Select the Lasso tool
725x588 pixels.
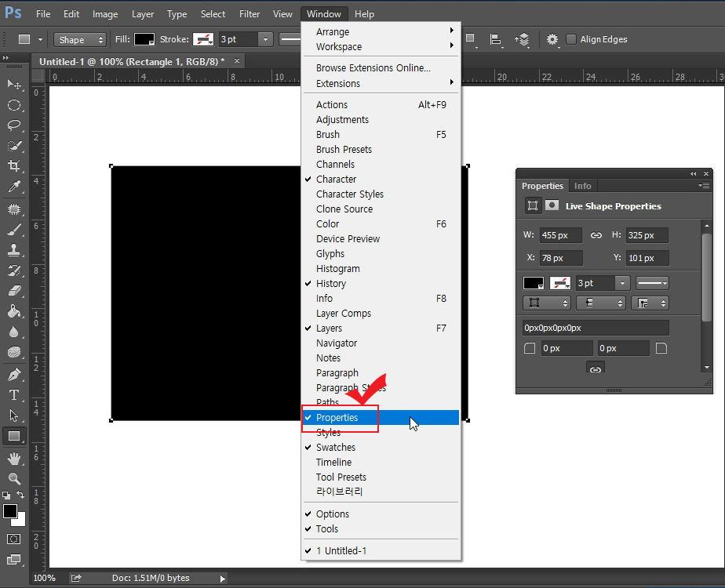(14, 125)
